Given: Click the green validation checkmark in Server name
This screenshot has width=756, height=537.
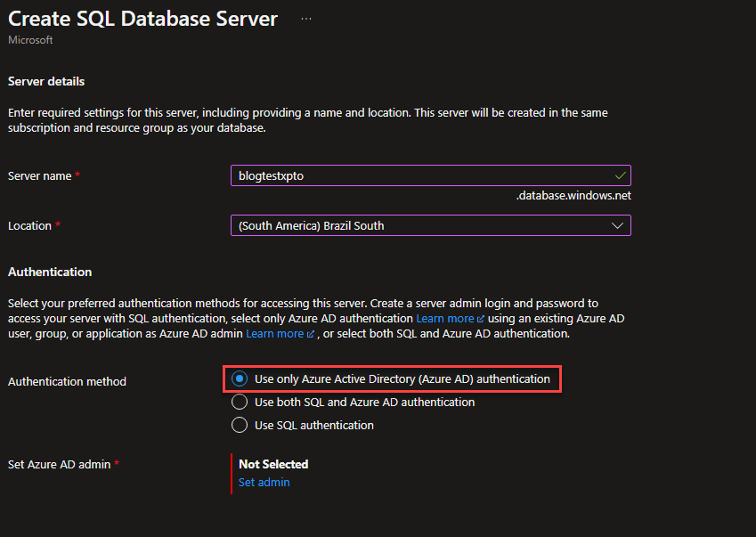Looking at the screenshot, I should pyautogui.click(x=620, y=176).
